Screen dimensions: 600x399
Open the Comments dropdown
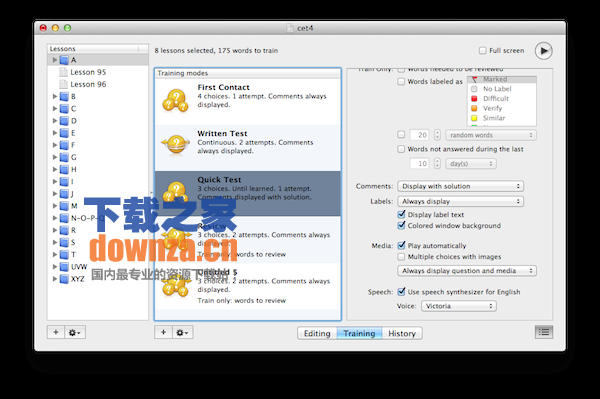461,186
